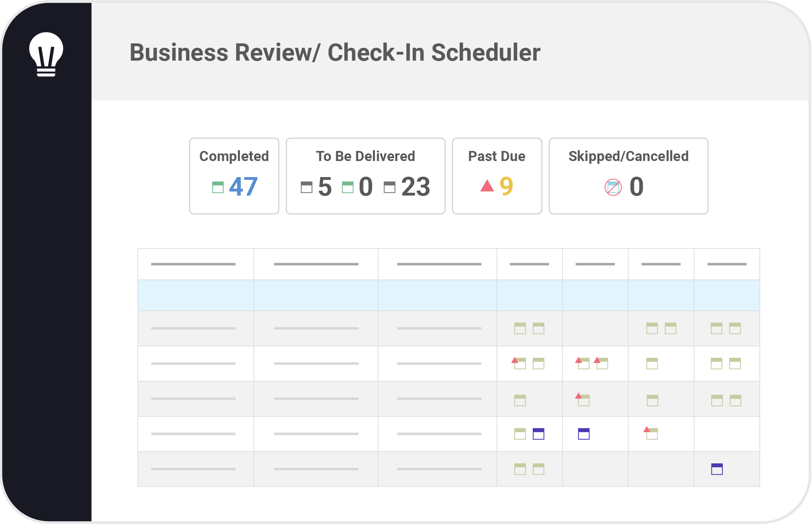Click the second column header of the table
This screenshot has height=524, width=812.
(x=316, y=264)
